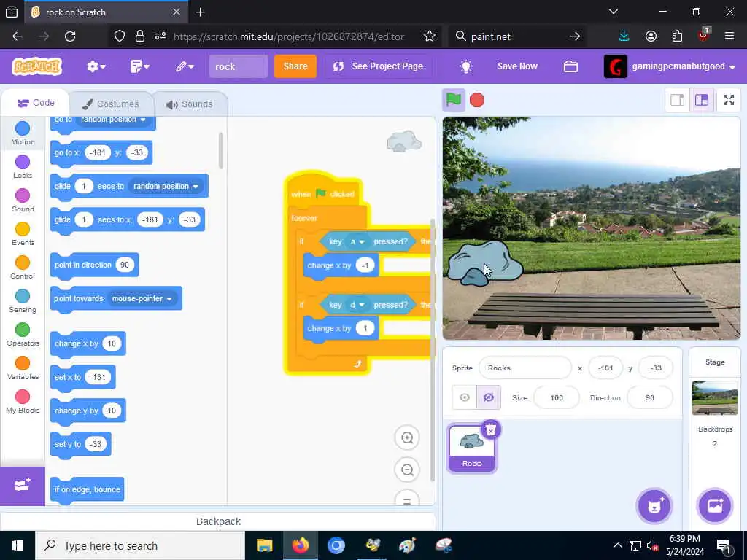Open Windows notification center icon

click(724, 545)
